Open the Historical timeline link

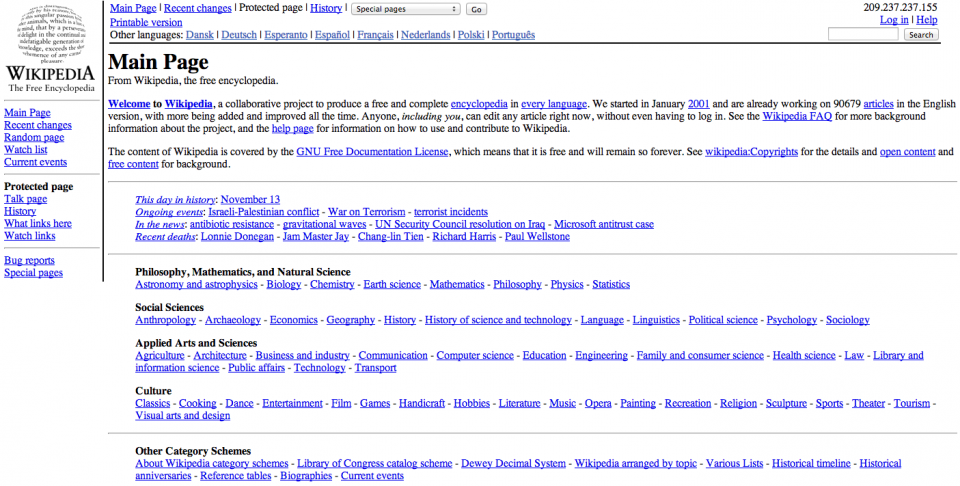coord(811,463)
